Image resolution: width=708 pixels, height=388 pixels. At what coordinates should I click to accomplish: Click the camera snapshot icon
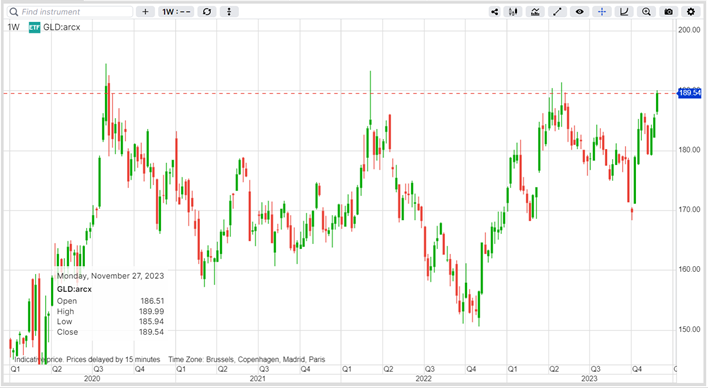coord(668,12)
